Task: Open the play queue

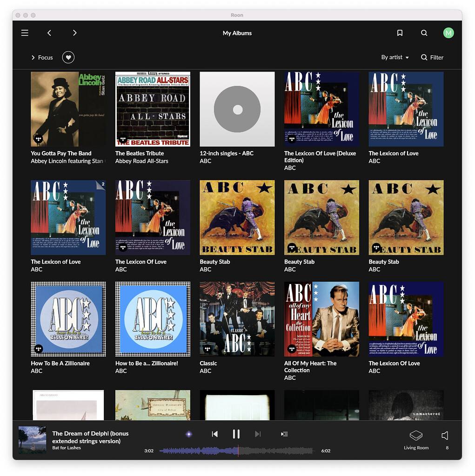Action: tap(284, 434)
